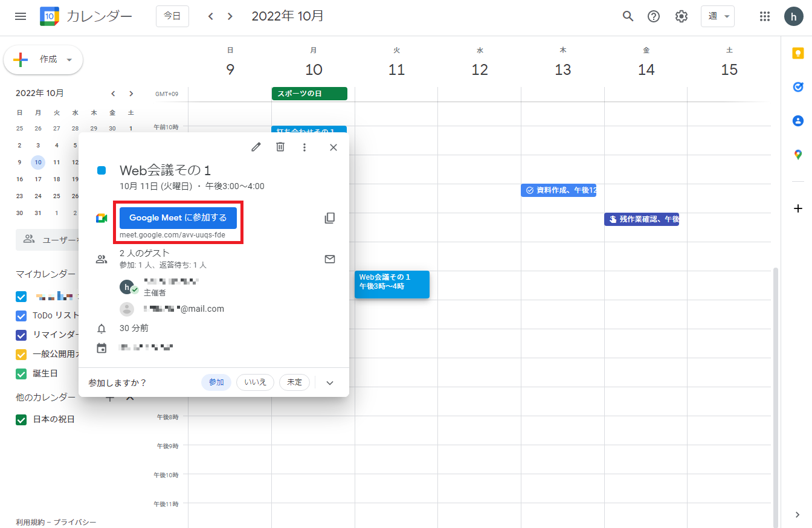The image size is (812, 528).
Task: Mini calendar previous month arrow
Action: point(113,93)
